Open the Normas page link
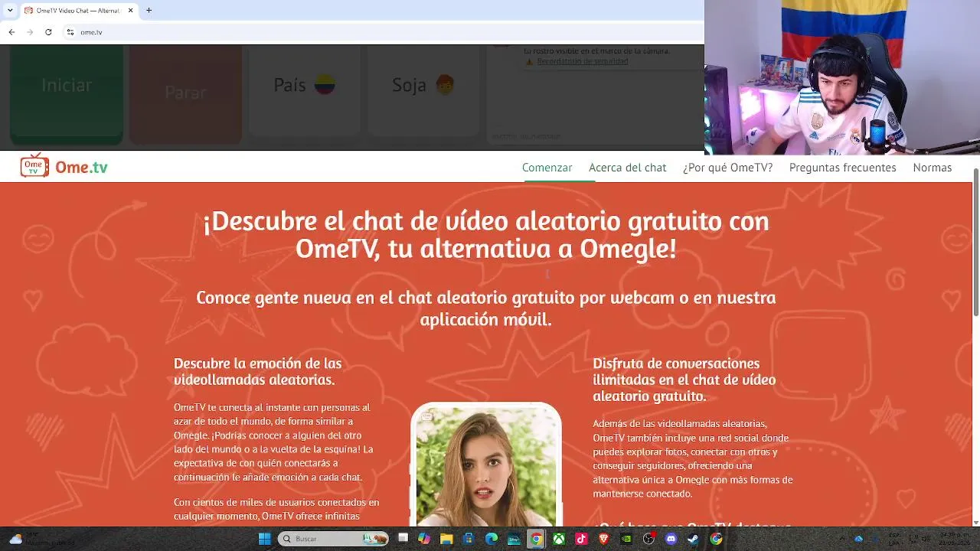The image size is (980, 551). tap(932, 168)
